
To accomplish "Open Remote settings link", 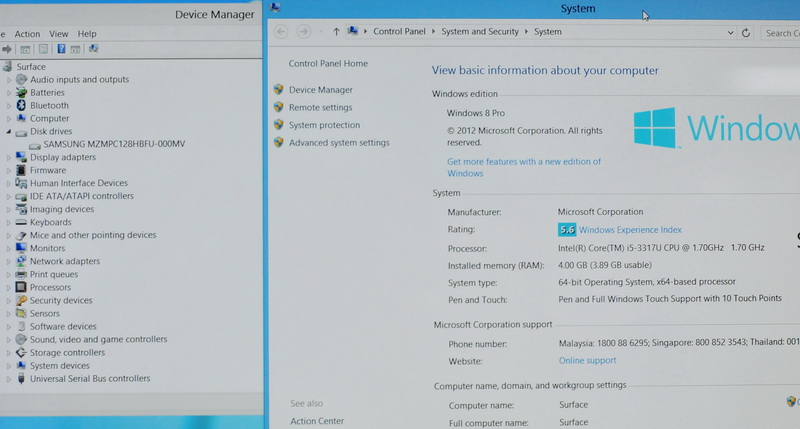I will pyautogui.click(x=320, y=107).
